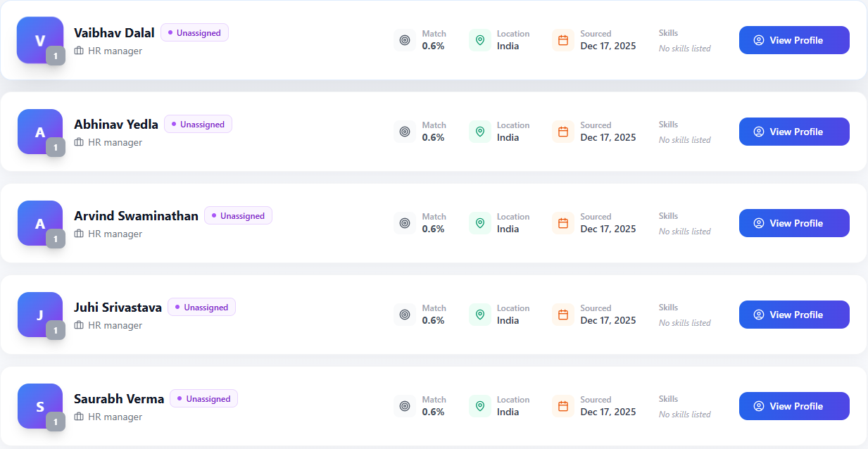Select the candidate name Vaibhav Dalal
The image size is (868, 449).
click(114, 33)
